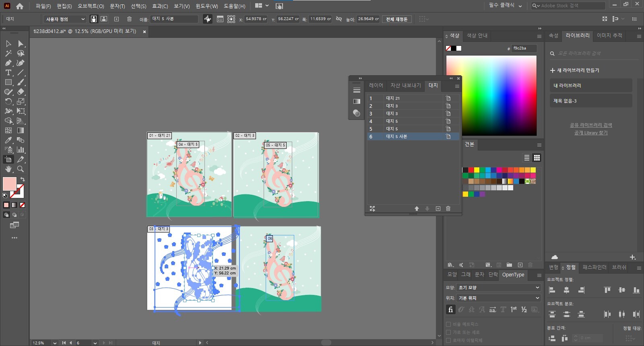Select the Type tool
Screen dimensions: 644x346
pyautogui.click(x=8, y=72)
